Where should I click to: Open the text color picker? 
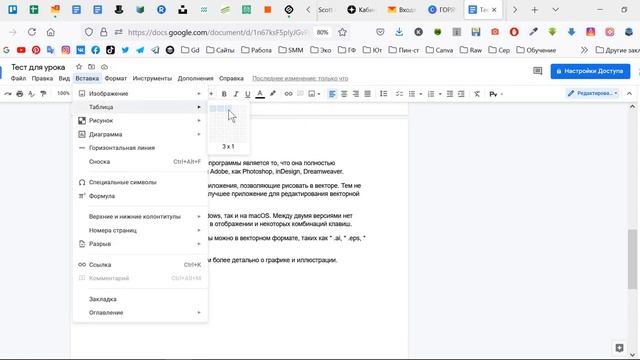coord(260,94)
